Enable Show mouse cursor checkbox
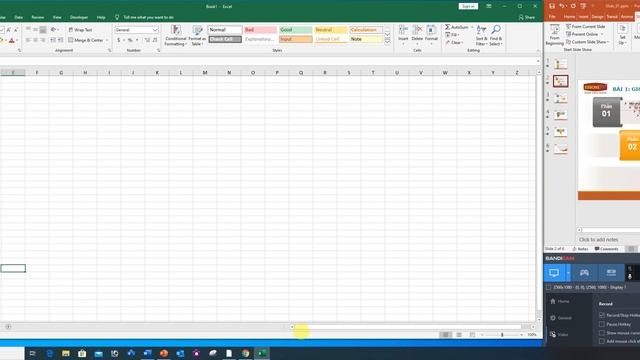This screenshot has width=640, height=360. (x=602, y=333)
